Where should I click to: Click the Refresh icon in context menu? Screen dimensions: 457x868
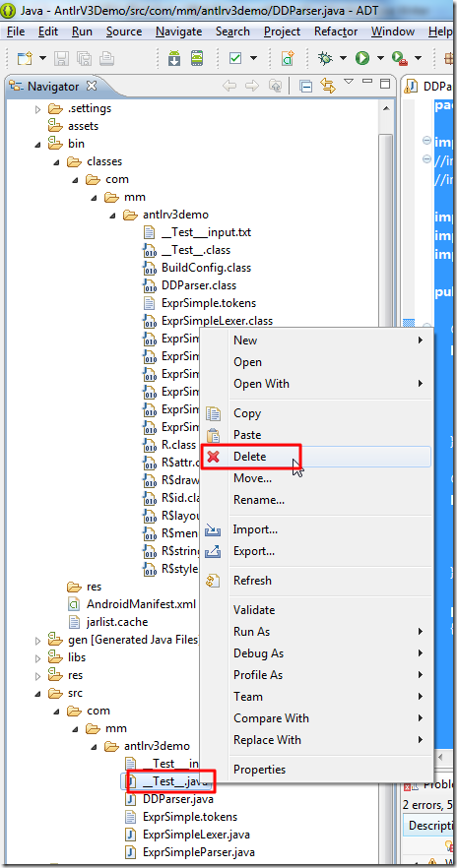(x=214, y=581)
